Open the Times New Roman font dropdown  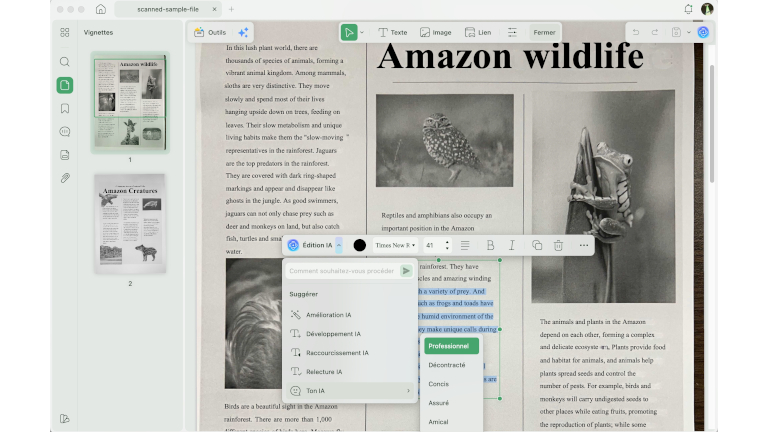(x=395, y=245)
